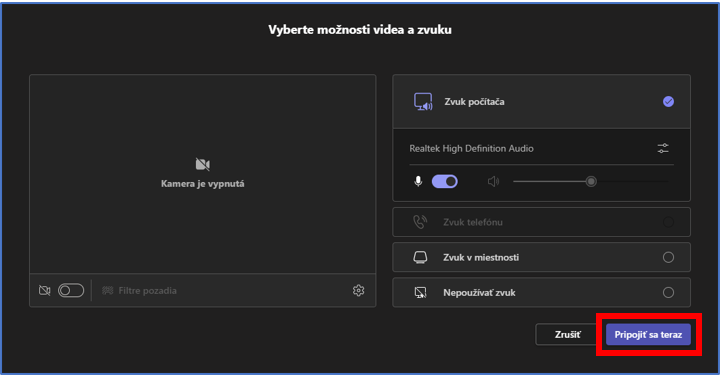Select the Zvuk v miestnosti radio button
The height and width of the screenshot is (376, 721).
coord(668,257)
